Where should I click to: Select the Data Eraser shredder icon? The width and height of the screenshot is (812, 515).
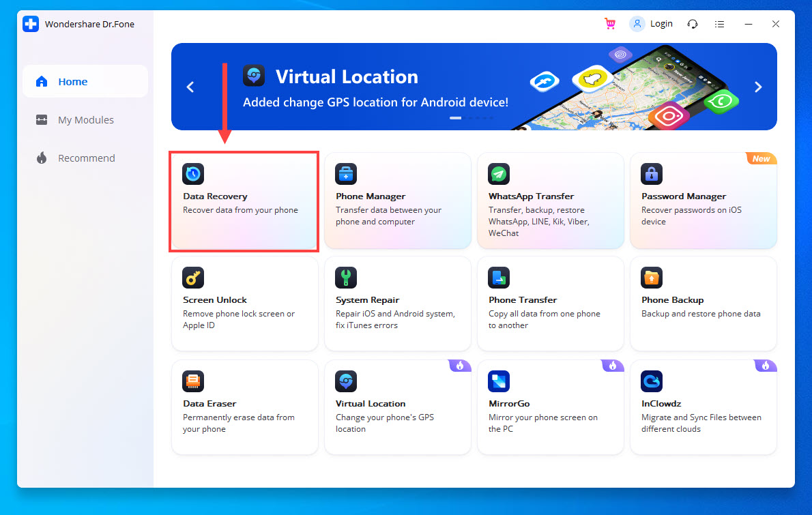pyautogui.click(x=193, y=381)
